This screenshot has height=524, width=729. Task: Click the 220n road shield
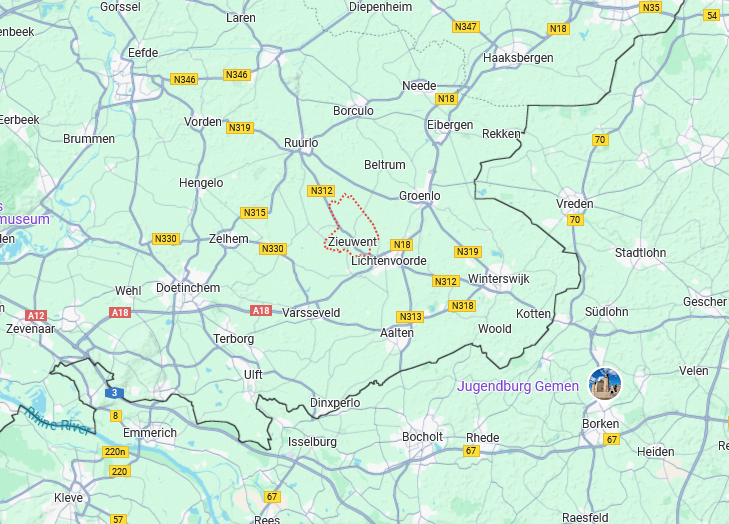click(115, 452)
